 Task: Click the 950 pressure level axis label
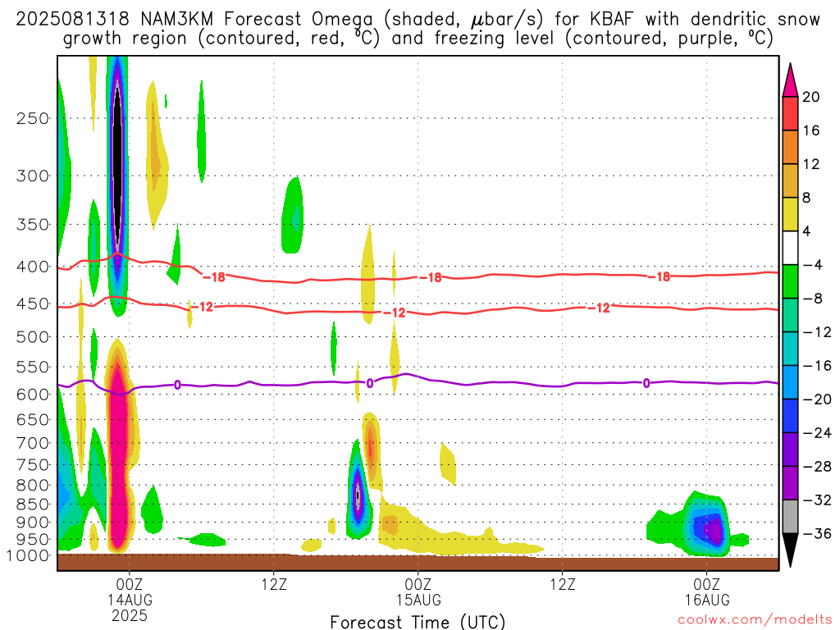(x=33, y=540)
